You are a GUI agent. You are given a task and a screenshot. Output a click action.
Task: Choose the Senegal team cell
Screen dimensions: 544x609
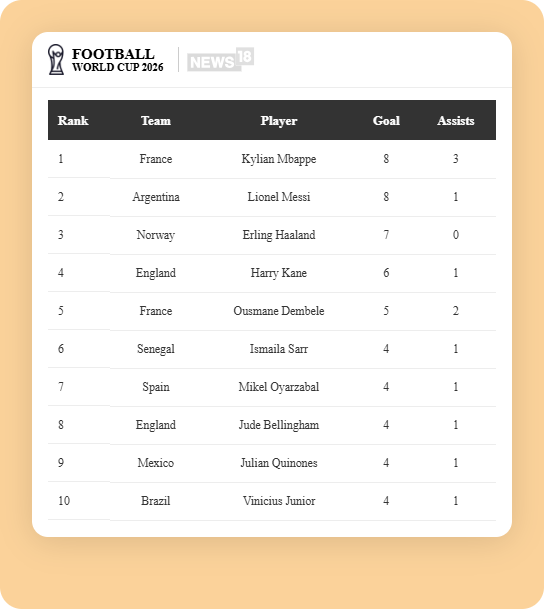pos(156,349)
